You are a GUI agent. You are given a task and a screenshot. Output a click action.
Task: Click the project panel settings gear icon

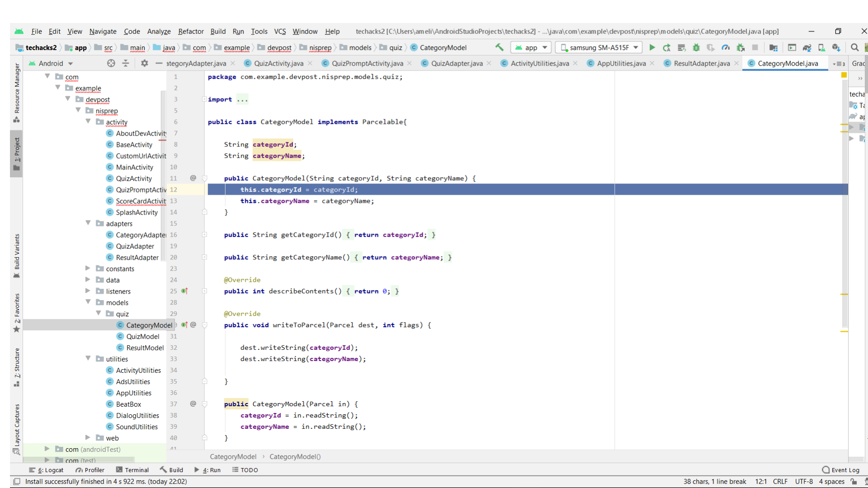tap(144, 63)
